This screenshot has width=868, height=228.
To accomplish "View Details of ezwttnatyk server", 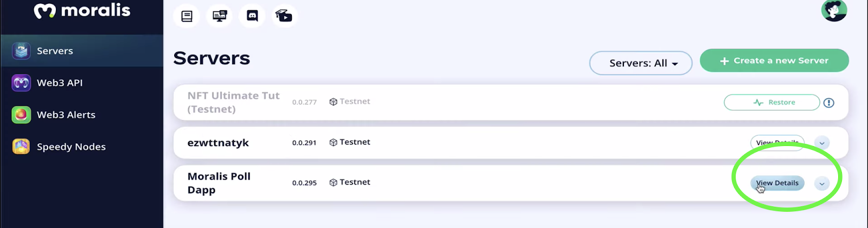I will click(777, 142).
